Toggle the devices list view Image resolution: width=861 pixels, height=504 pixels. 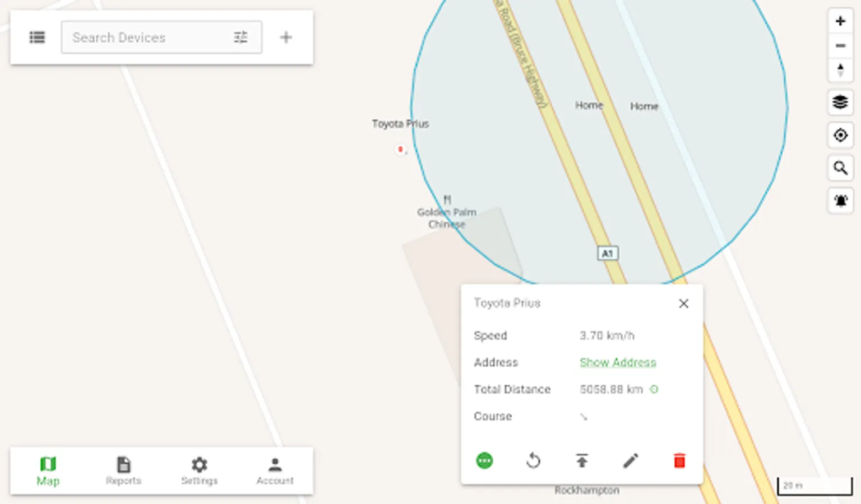[37, 38]
